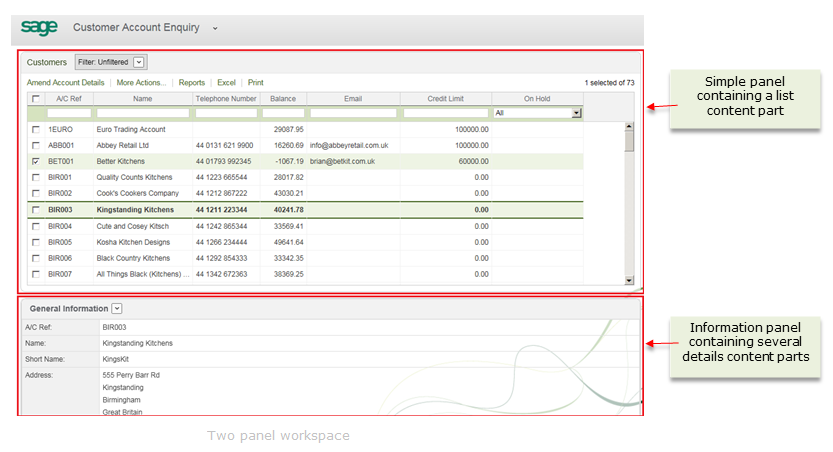This screenshot has height=452, width=833.
Task: Click credit limit value 60000.00
Action: (x=473, y=161)
